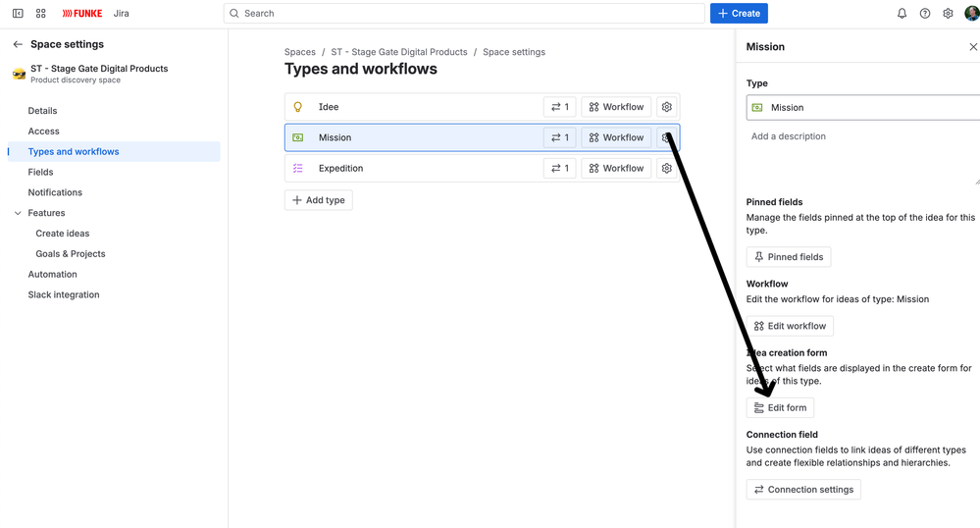Screen dimensions: 980x528
Task: Close the Mission side panel
Action: pyautogui.click(x=973, y=47)
